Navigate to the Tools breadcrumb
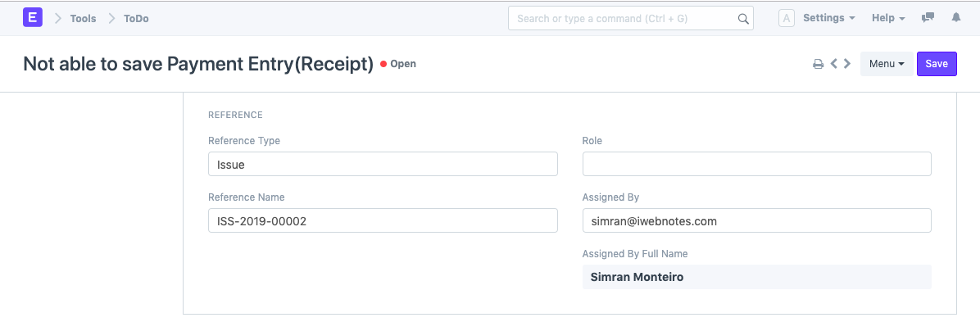The image size is (980, 331). (83, 18)
